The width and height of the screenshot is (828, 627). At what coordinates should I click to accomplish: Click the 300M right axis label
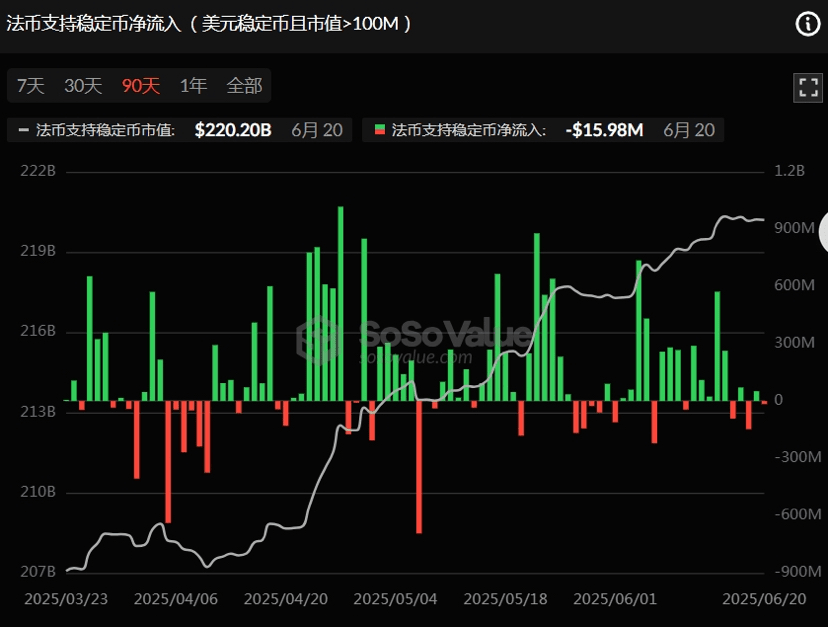coord(795,342)
